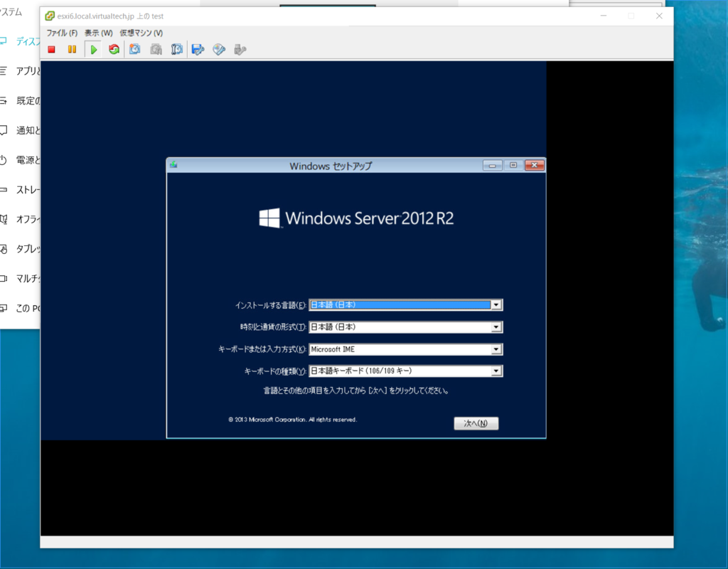Click the 日本語キーボード (106/109 キー) field
728x569 pixels.
tap(405, 371)
